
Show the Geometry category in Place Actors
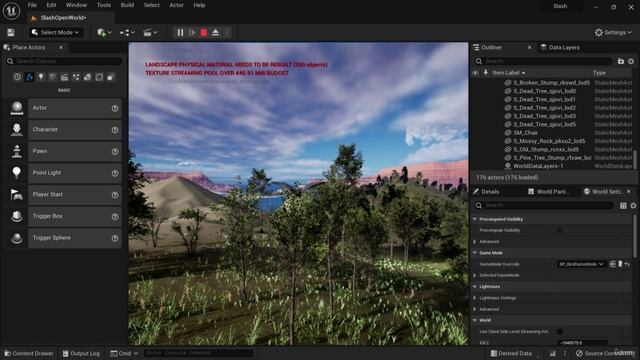[87, 77]
